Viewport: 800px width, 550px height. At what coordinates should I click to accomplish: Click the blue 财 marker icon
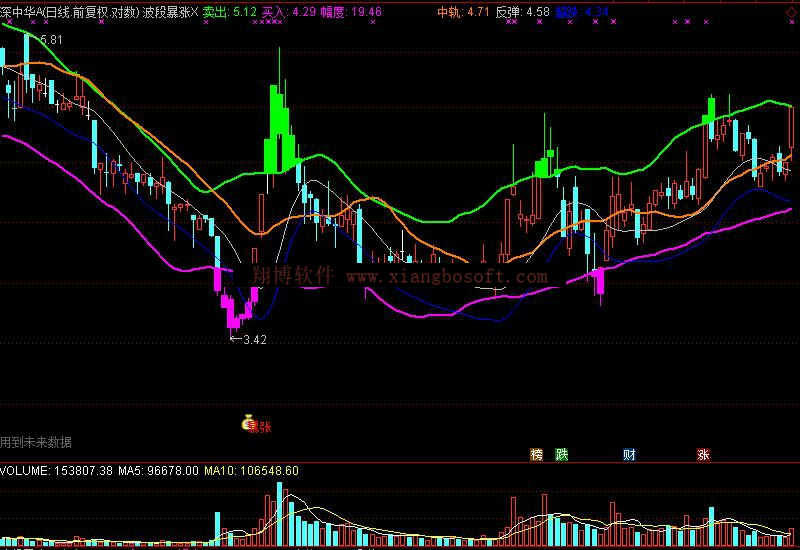628,455
